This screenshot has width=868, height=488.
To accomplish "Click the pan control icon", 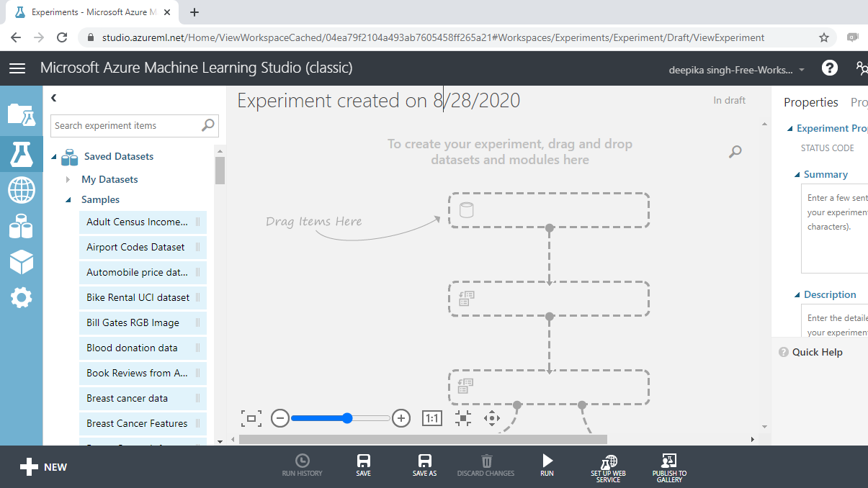I will pos(492,418).
